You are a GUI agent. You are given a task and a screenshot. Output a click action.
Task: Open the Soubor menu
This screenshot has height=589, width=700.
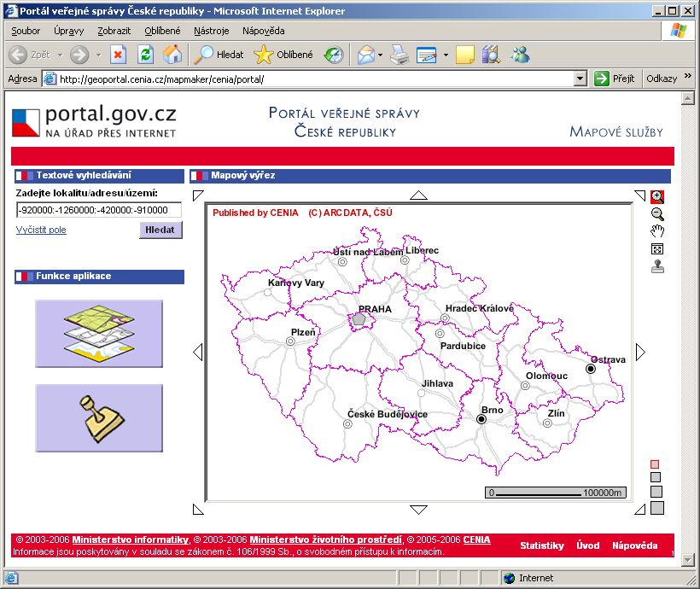pyautogui.click(x=26, y=31)
